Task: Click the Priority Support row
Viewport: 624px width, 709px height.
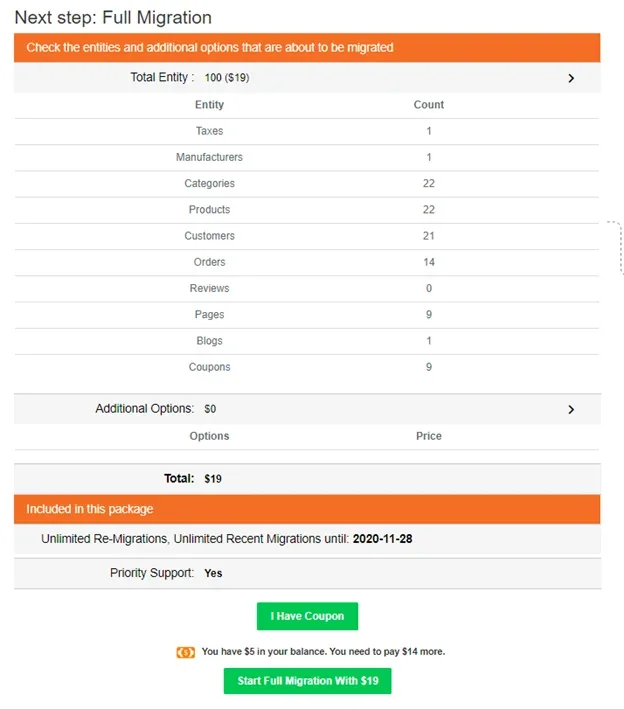Action: 307,574
